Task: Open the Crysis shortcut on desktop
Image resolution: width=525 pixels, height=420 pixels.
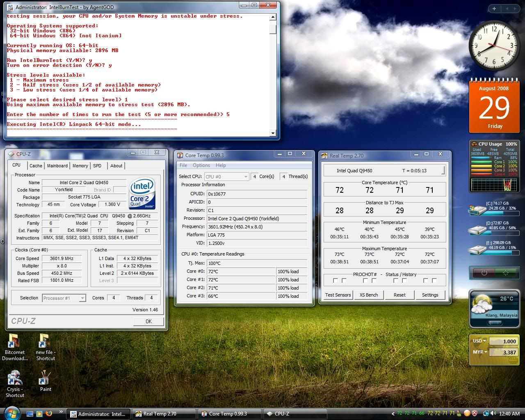Action: tap(14, 377)
